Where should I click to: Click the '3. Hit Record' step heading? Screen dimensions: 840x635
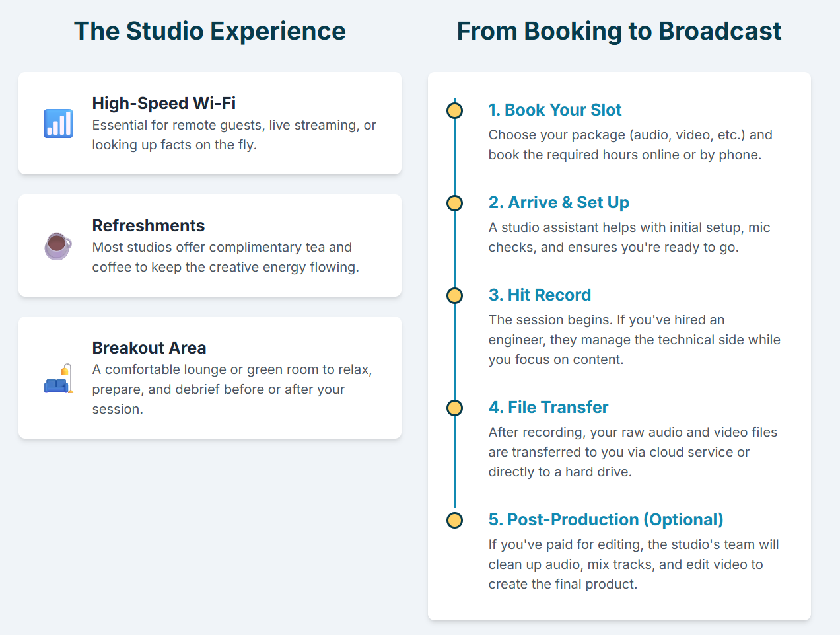[540, 295]
